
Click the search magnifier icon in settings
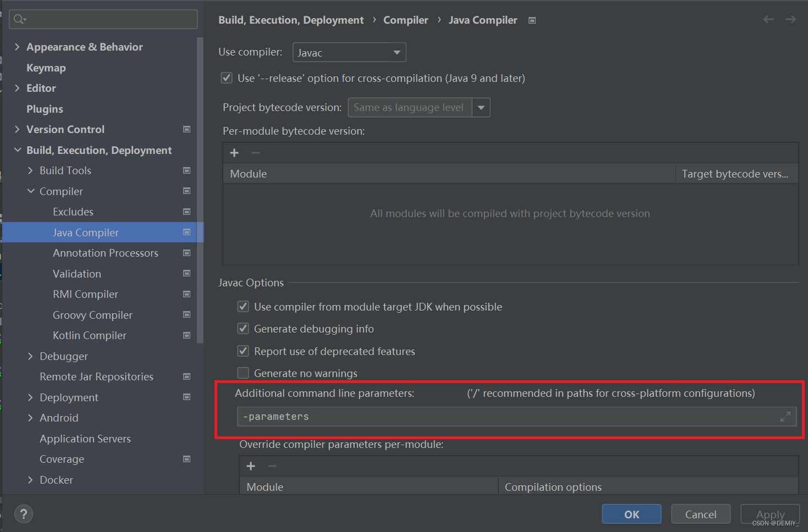click(20, 19)
